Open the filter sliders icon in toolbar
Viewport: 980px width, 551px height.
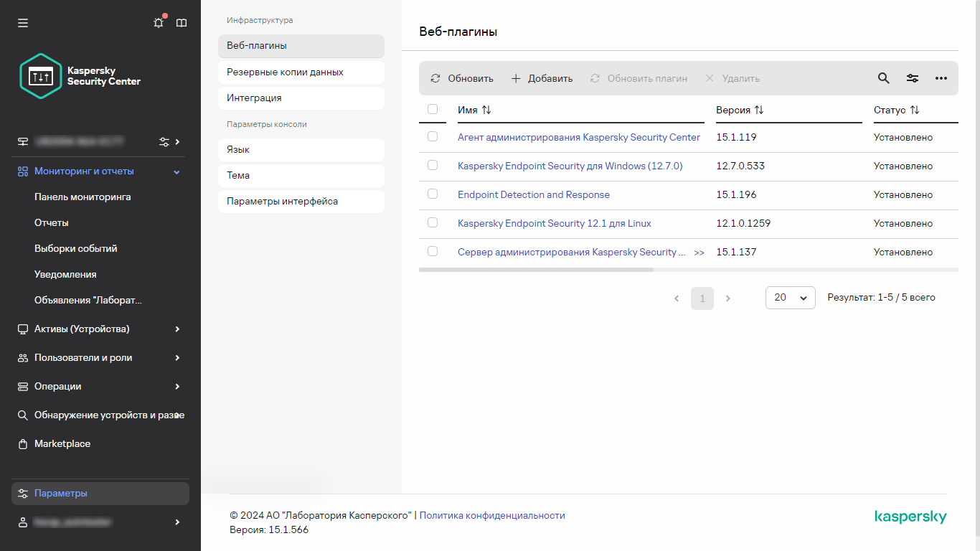click(913, 78)
